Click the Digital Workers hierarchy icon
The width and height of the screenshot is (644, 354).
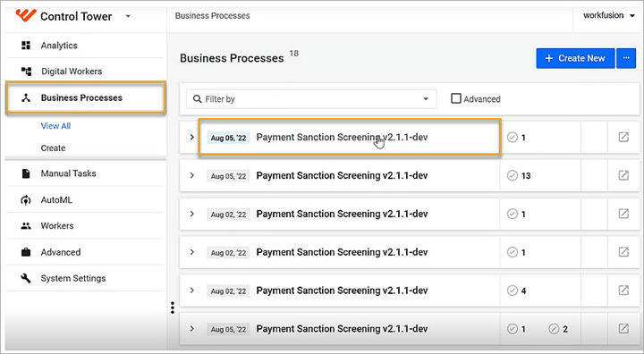point(26,71)
